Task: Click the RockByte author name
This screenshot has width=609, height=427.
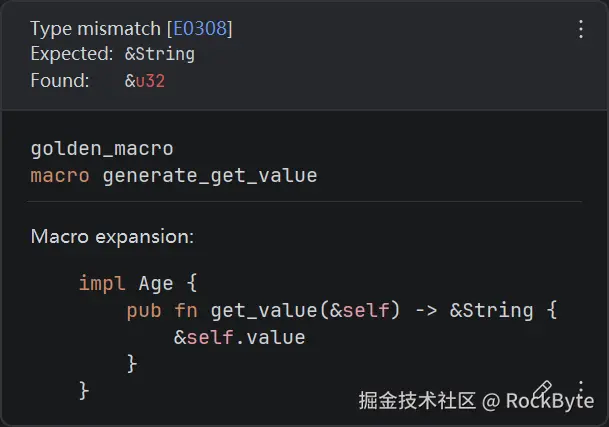Action: pos(550,401)
